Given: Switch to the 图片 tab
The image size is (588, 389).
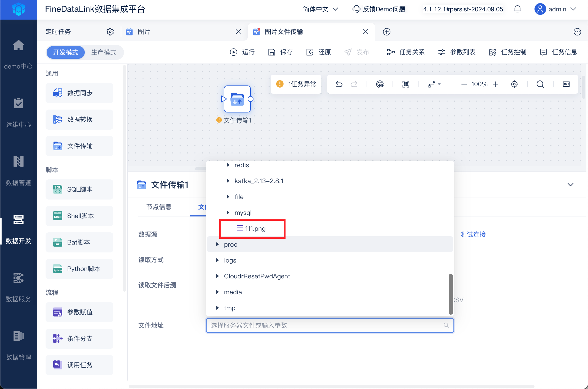Looking at the screenshot, I should point(144,32).
